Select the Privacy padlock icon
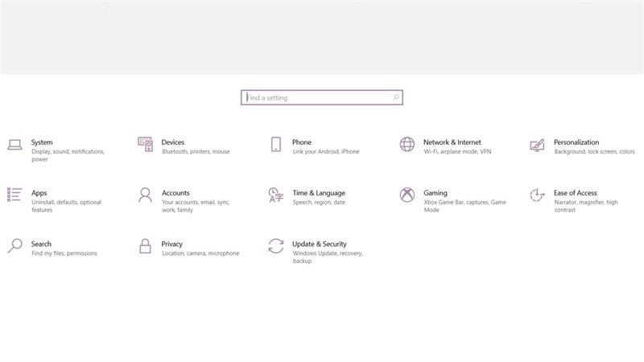Image resolution: width=644 pixels, height=362 pixels. 145,245
